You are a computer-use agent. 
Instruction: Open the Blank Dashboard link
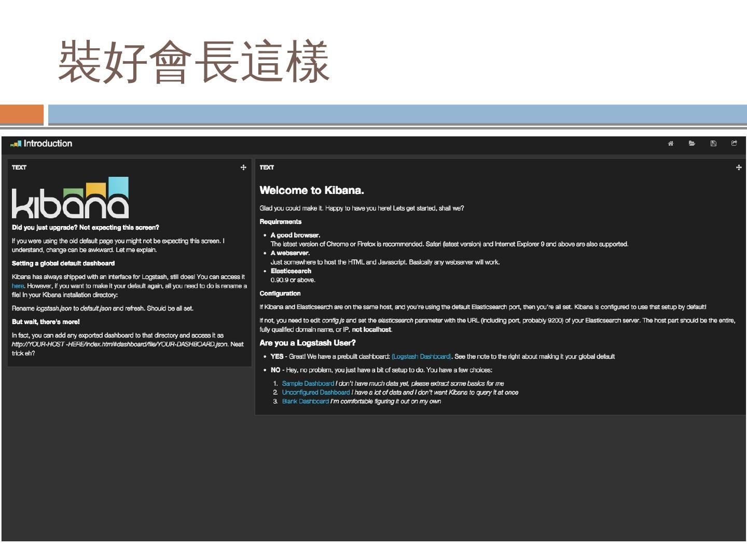click(x=306, y=401)
